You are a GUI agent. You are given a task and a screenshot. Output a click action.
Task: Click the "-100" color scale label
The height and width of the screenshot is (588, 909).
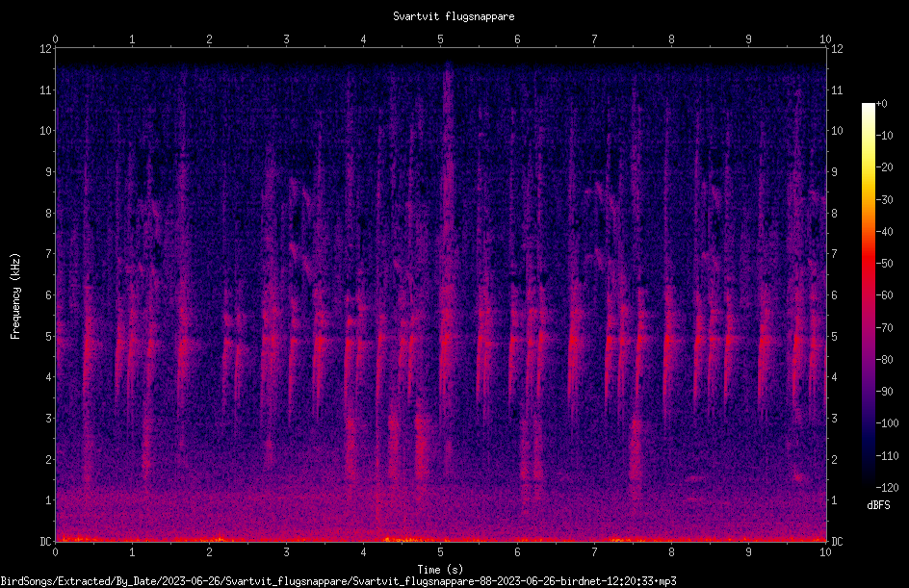click(887, 422)
